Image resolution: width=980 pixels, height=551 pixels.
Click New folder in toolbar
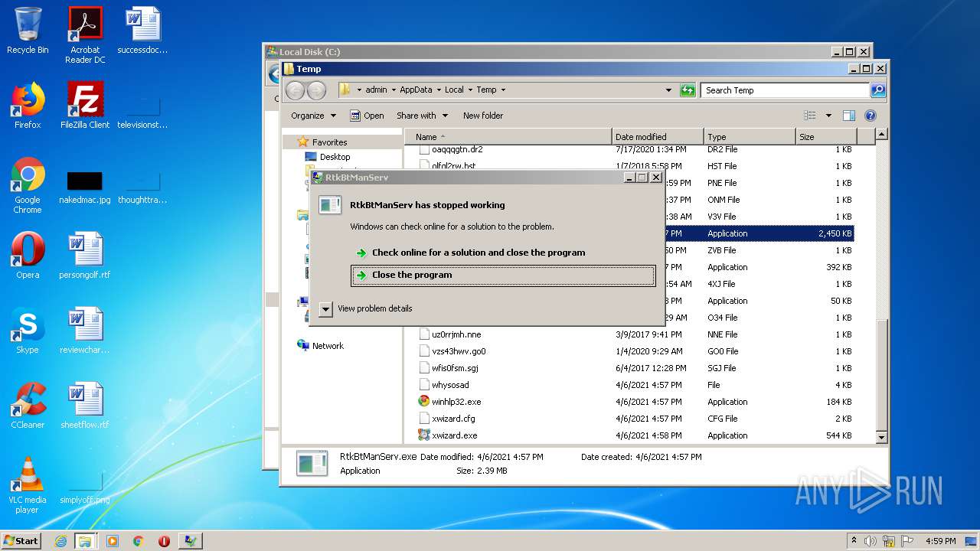[483, 116]
